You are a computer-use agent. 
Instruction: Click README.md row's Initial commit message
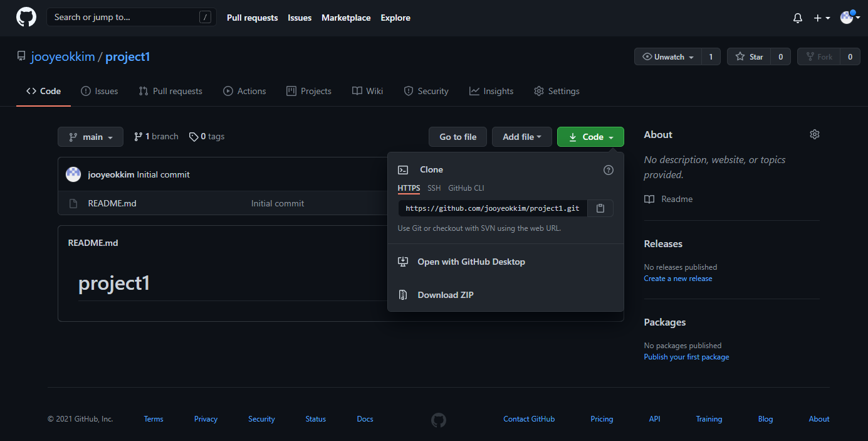pyautogui.click(x=278, y=203)
